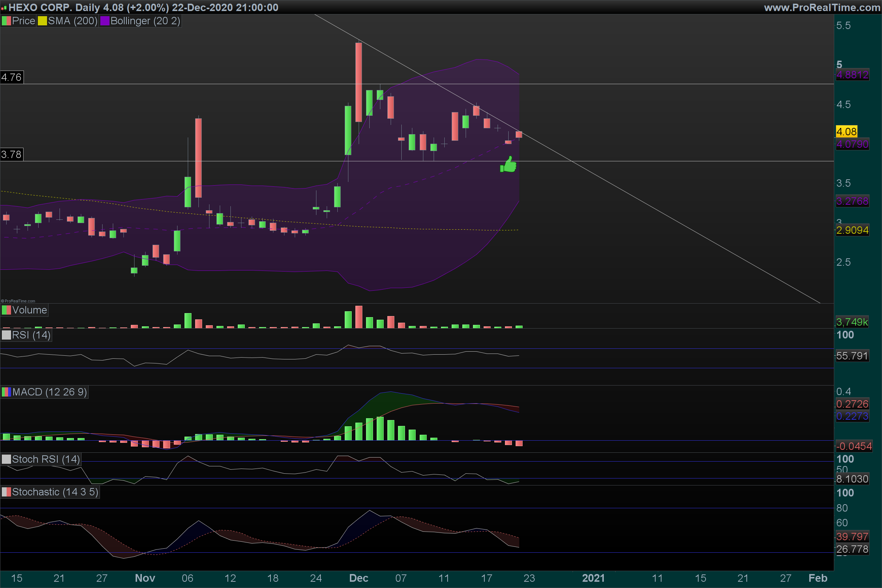Click the Volume panel legend icon
882x588 pixels.
(x=6, y=310)
